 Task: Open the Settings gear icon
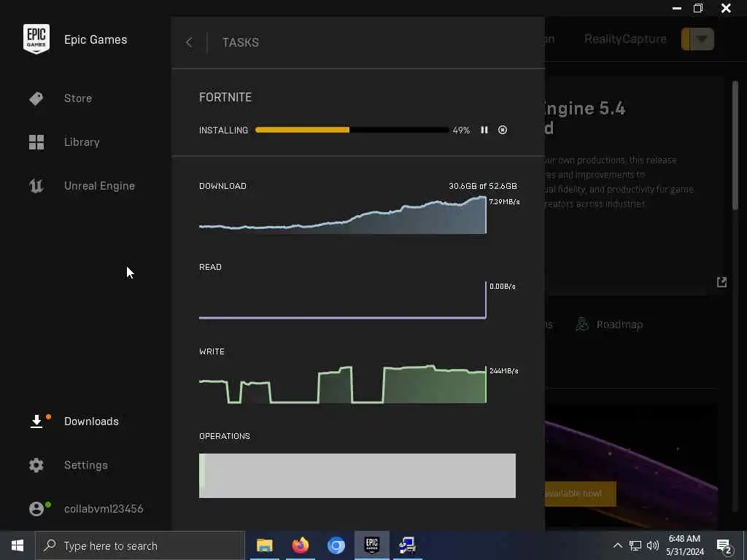coord(36,465)
